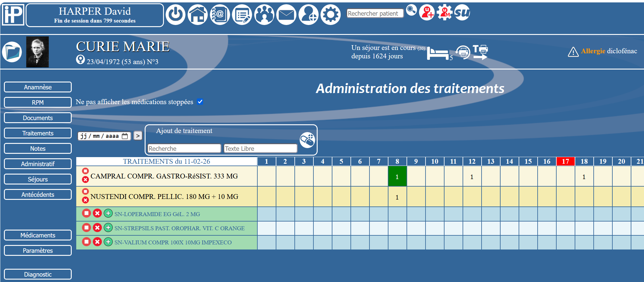This screenshot has width=644, height=282.
Task: Click the add pill treatment icon
Action: pos(307,140)
